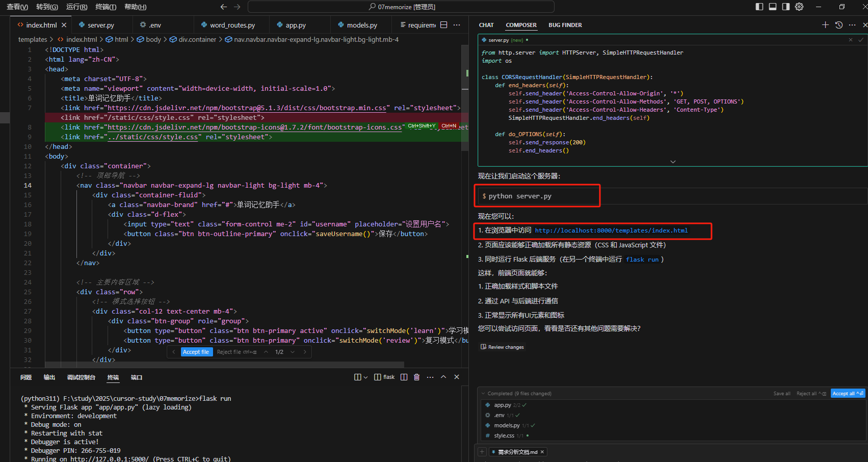The height and width of the screenshot is (462, 868).
Task: Split the terminal with split icon
Action: click(x=404, y=377)
